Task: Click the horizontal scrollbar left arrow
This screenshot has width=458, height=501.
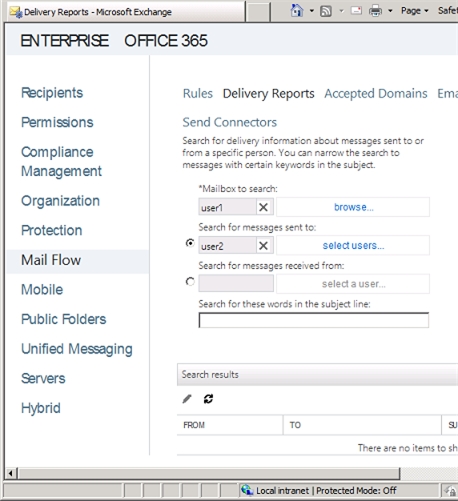Action: [11, 473]
